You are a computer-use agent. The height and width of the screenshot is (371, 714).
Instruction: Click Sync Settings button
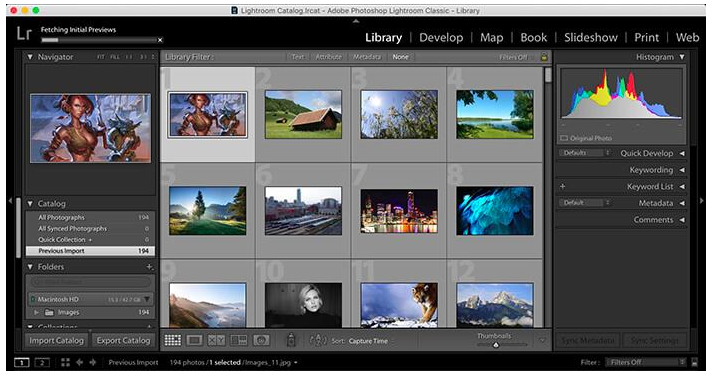(654, 341)
